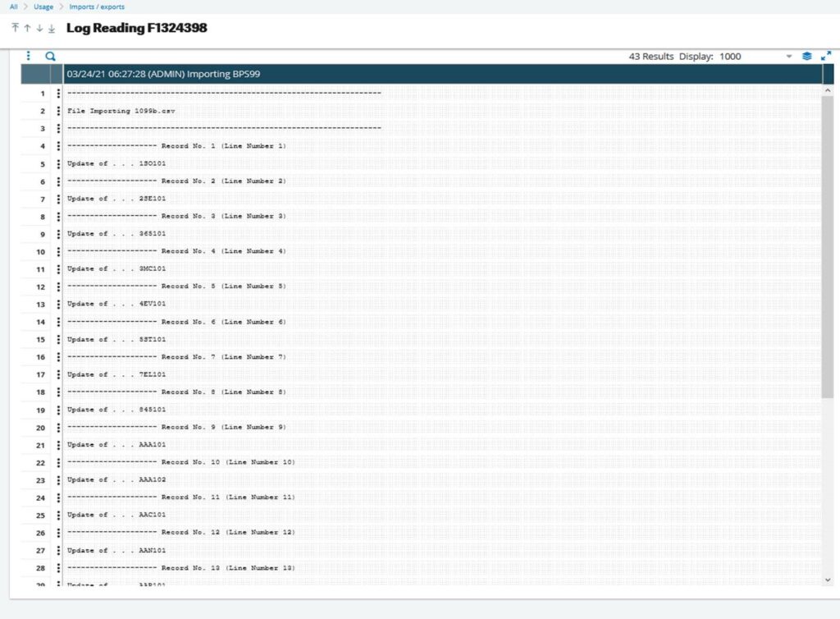Screen dimensions: 840x619
Task: Open the options menu on line 10
Action: (x=56, y=250)
